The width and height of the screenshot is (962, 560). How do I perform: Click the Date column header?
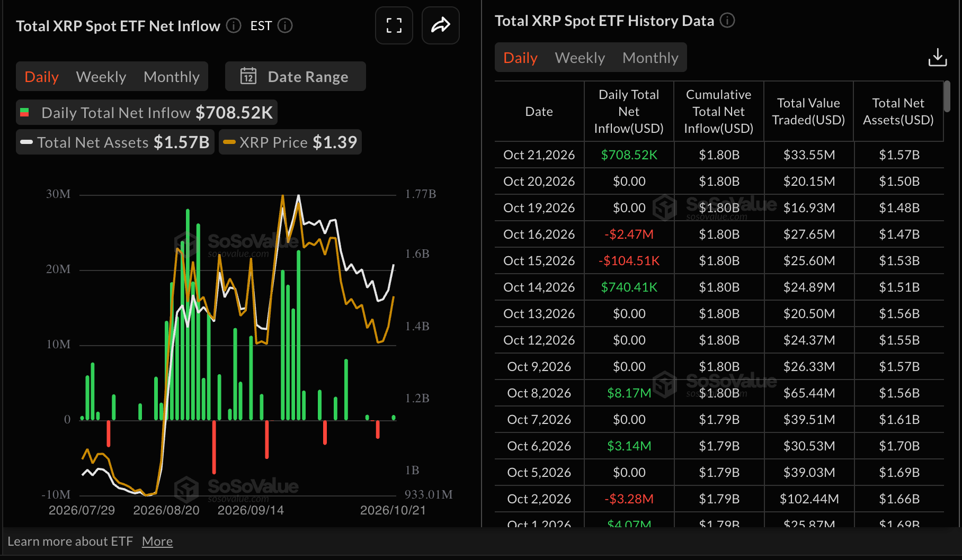click(x=539, y=112)
